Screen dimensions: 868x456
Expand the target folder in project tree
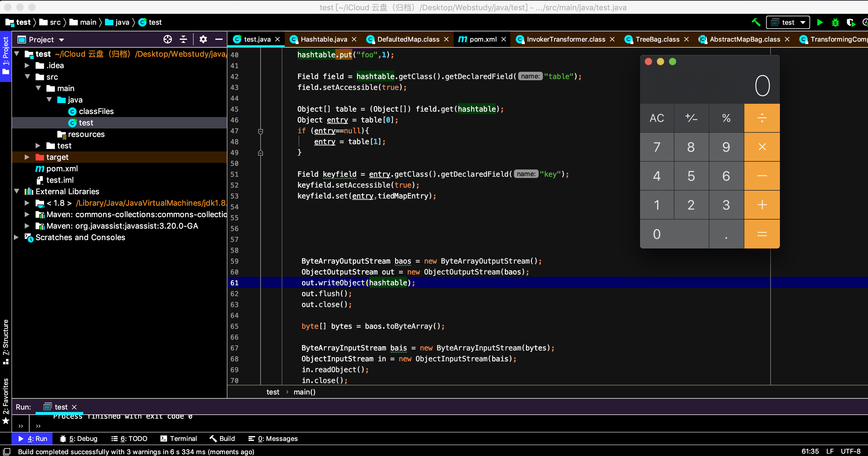tap(27, 157)
